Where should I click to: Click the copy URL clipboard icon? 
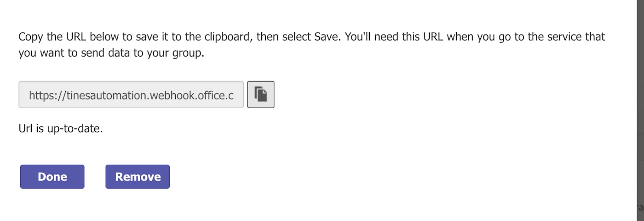tap(261, 94)
